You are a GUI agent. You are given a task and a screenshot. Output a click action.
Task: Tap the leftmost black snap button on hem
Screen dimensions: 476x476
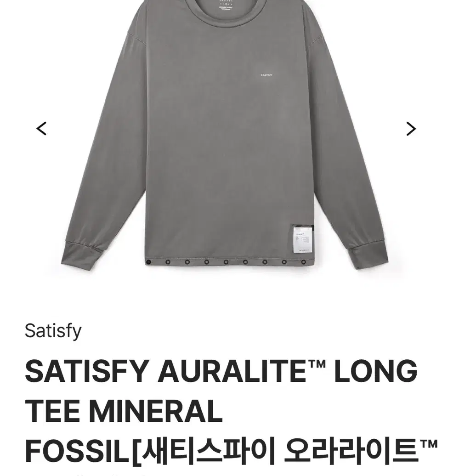(x=148, y=262)
